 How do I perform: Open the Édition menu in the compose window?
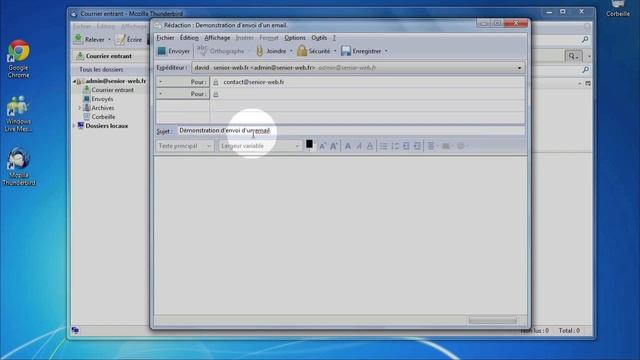[x=189, y=38]
